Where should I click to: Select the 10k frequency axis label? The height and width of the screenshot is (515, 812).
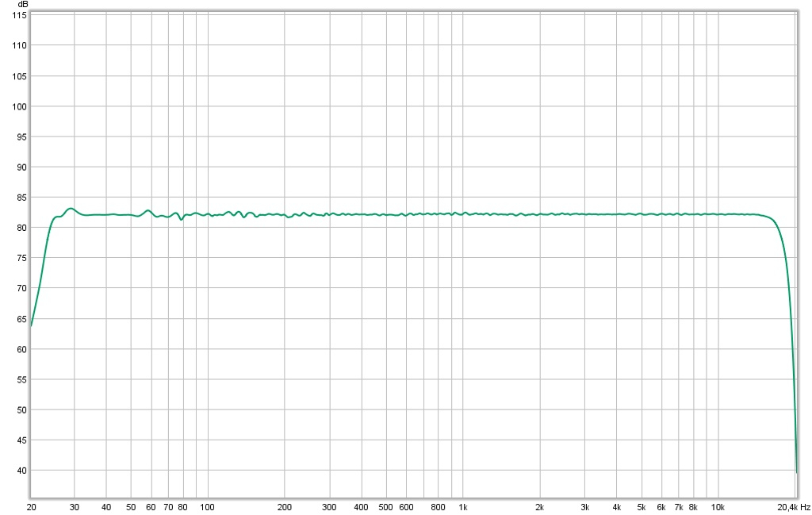(717, 507)
